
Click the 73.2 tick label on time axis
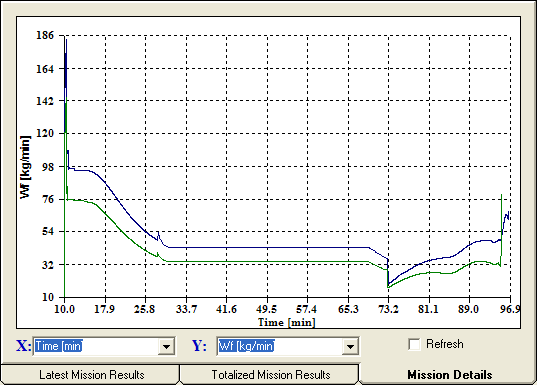pyautogui.click(x=388, y=309)
